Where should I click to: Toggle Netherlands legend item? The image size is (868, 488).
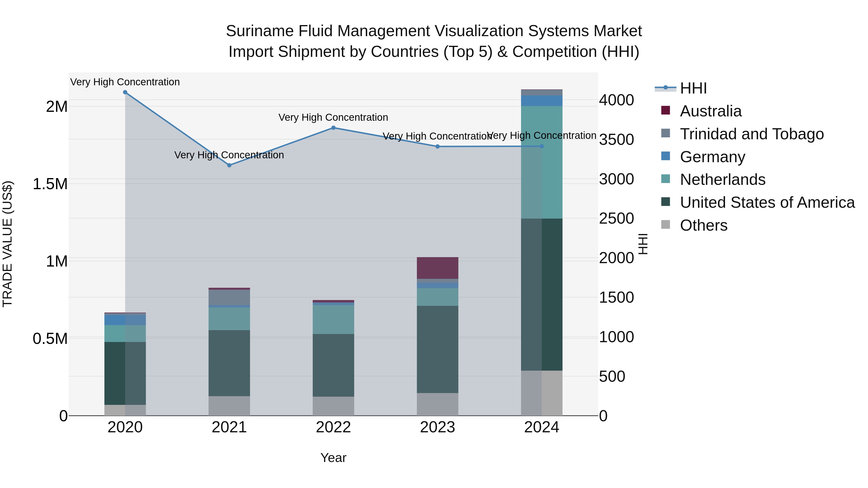tap(713, 180)
